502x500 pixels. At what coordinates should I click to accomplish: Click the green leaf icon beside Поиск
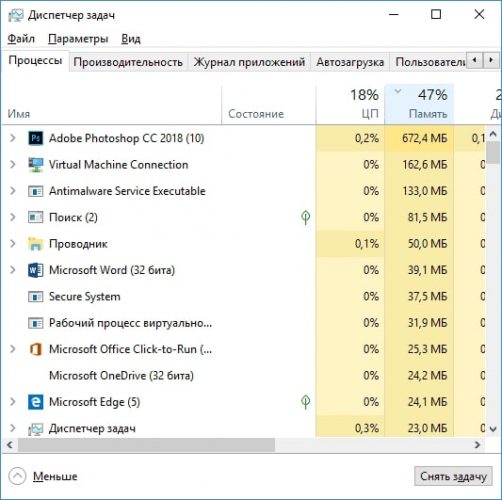(305, 217)
